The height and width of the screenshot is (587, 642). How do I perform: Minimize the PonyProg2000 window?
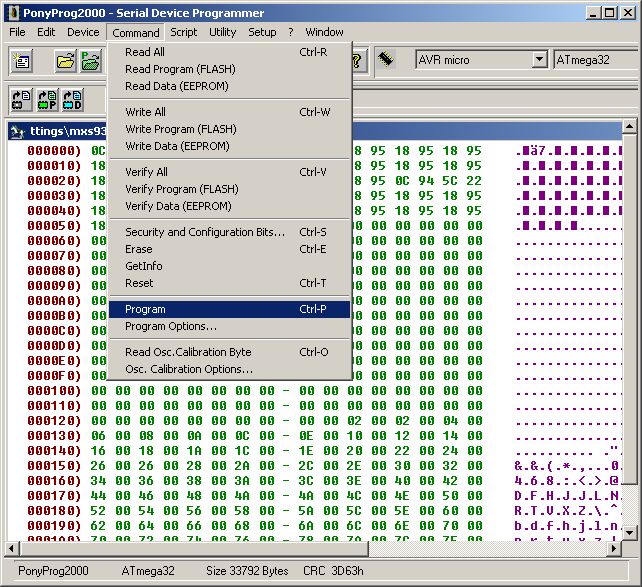tap(593, 13)
